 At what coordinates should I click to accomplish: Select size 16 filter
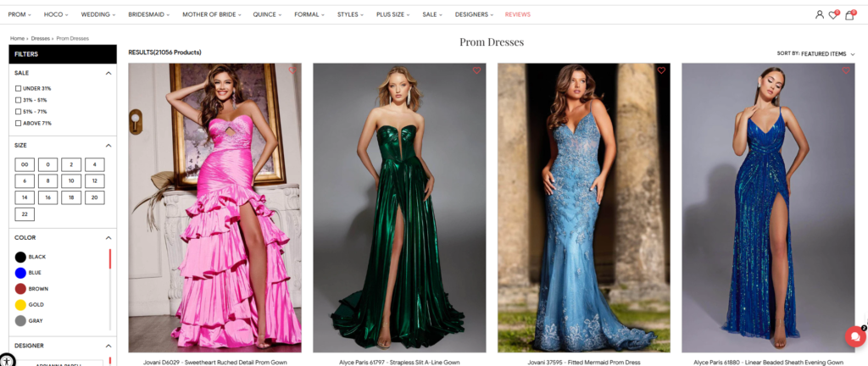click(48, 197)
